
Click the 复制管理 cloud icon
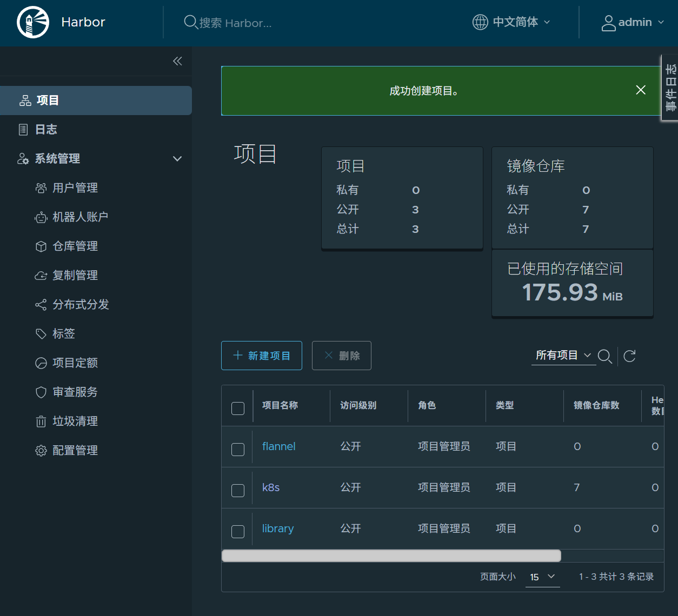41,276
